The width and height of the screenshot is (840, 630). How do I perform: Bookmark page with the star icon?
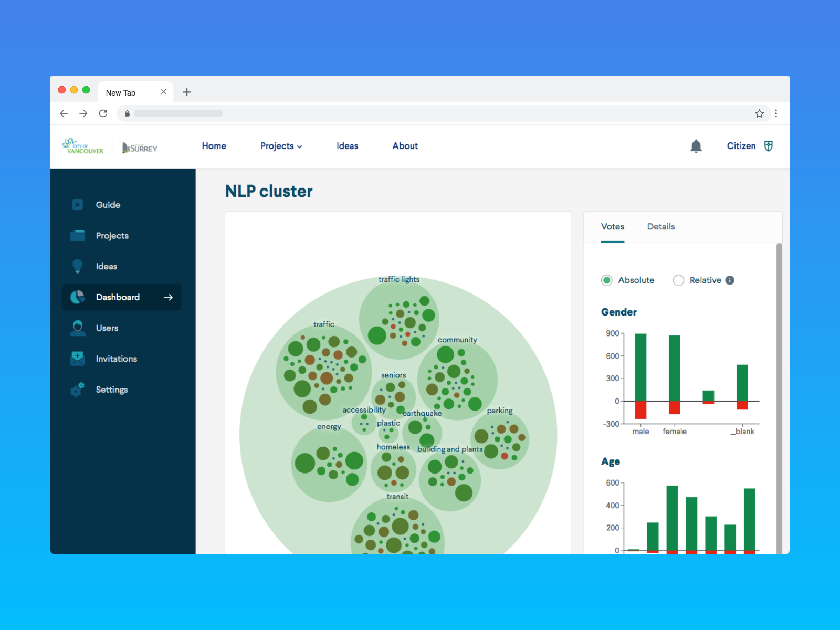click(759, 113)
